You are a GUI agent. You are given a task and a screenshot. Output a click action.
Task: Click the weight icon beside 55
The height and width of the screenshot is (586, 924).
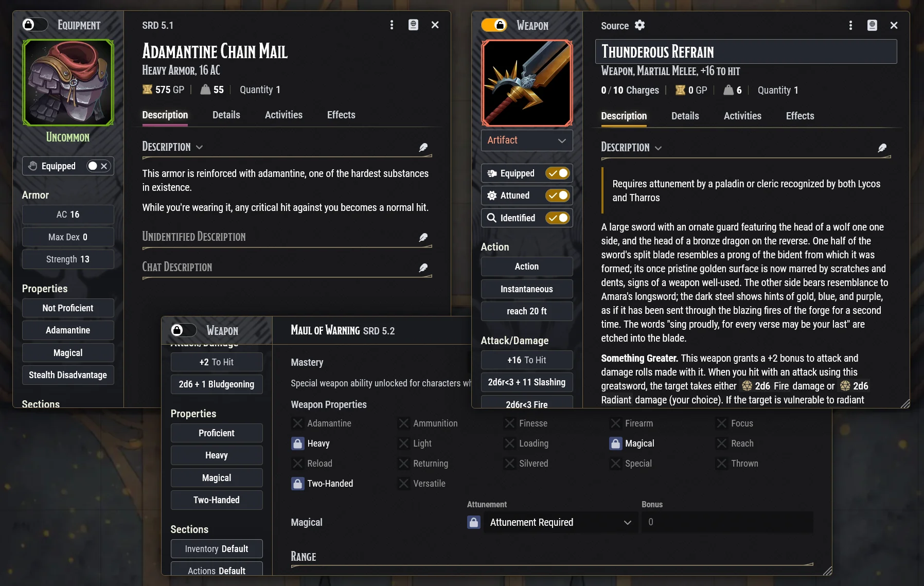[205, 90]
